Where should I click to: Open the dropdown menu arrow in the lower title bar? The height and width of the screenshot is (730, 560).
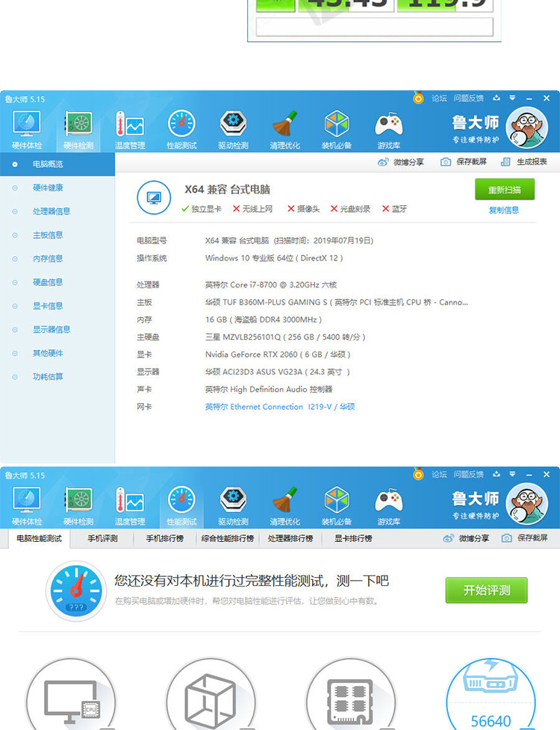[512, 474]
